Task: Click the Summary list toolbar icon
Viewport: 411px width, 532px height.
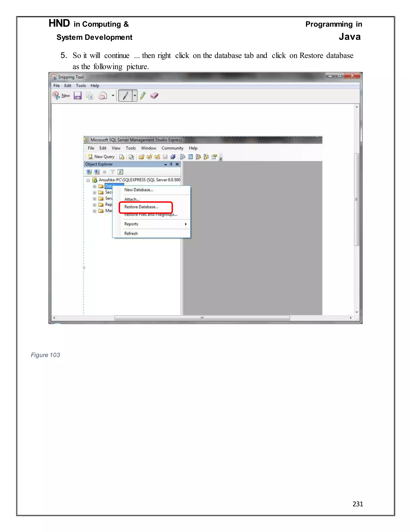Action: tap(191, 157)
